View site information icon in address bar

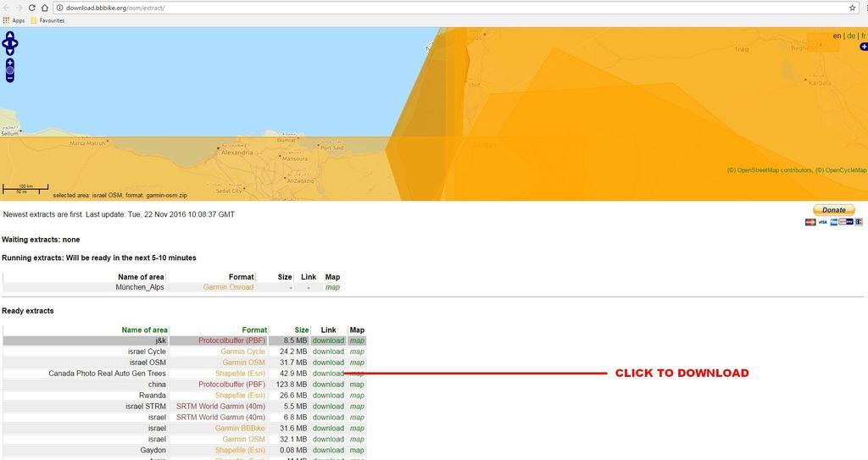[x=60, y=8]
